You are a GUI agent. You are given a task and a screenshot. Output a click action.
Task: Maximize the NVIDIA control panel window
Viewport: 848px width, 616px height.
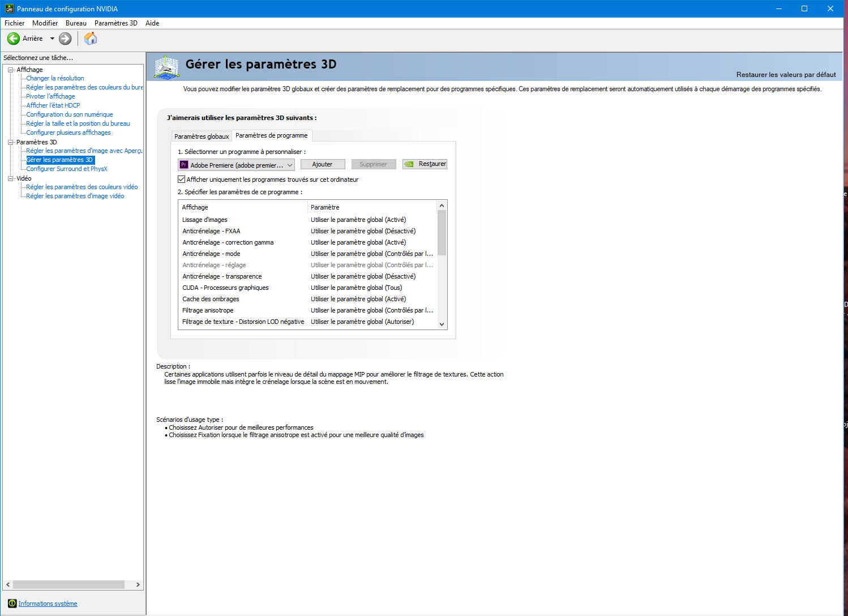click(x=804, y=8)
